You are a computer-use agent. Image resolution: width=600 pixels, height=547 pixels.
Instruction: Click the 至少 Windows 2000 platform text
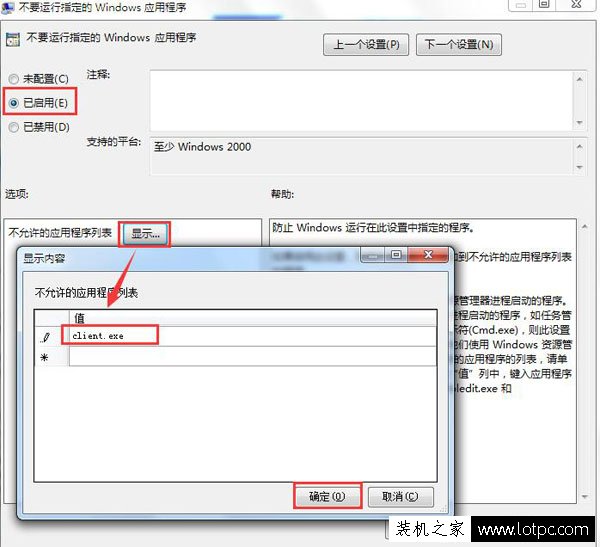pyautogui.click(x=202, y=147)
